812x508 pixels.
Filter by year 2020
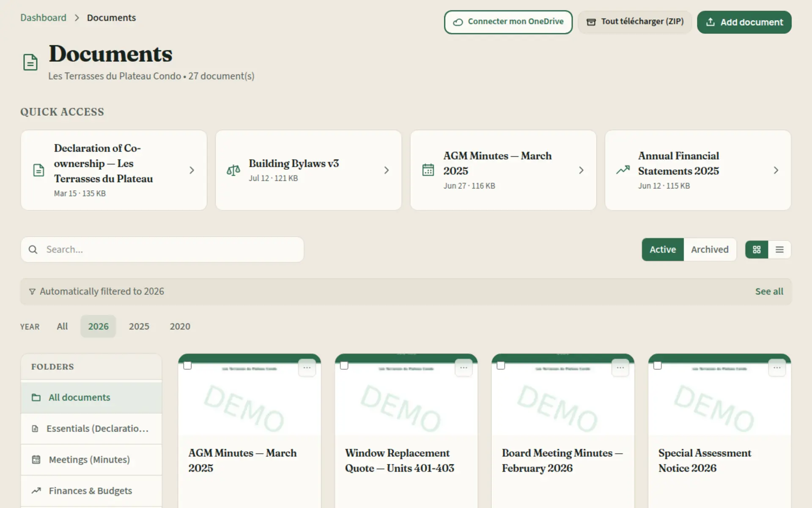click(x=180, y=326)
